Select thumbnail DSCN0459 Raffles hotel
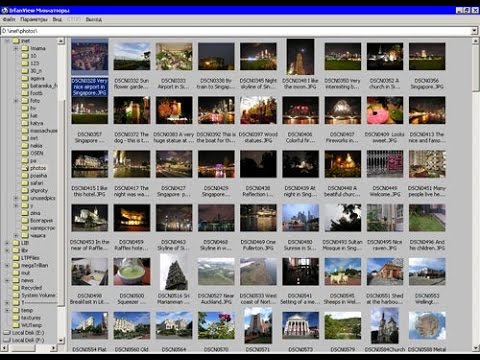The width and height of the screenshot is (480, 360). pos(132,218)
